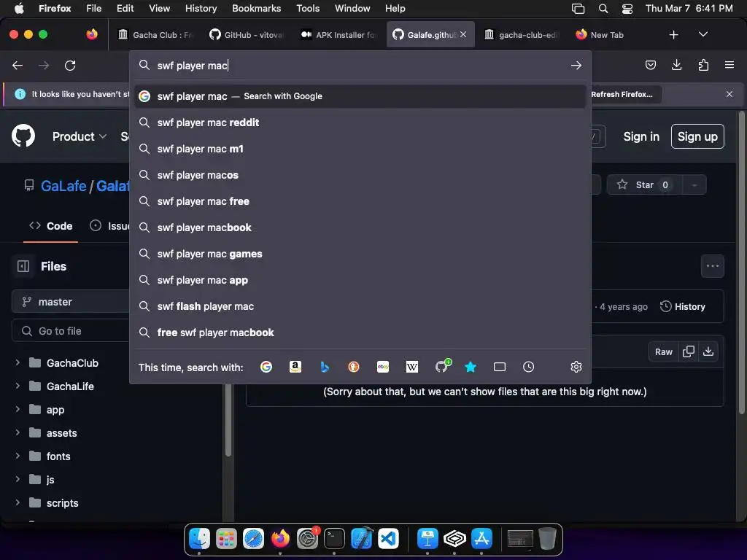
Task: Reload the current page
Action: coord(70,65)
